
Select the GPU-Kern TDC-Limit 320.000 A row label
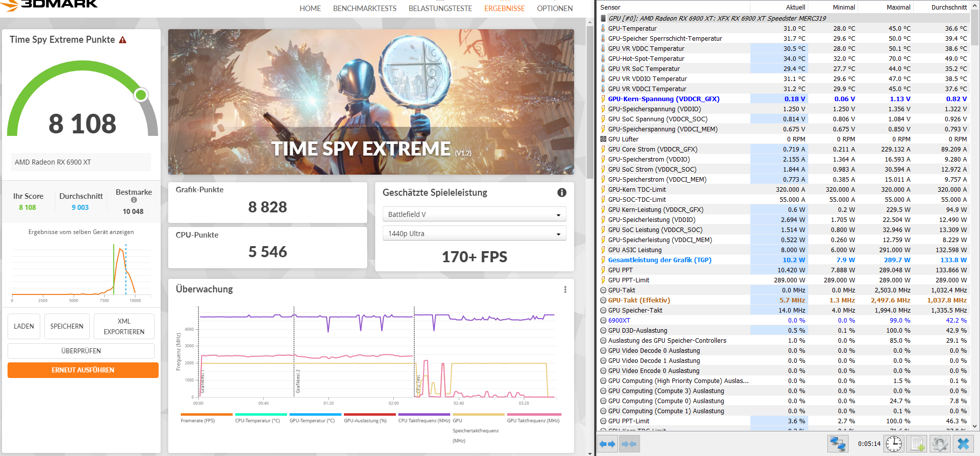637,189
